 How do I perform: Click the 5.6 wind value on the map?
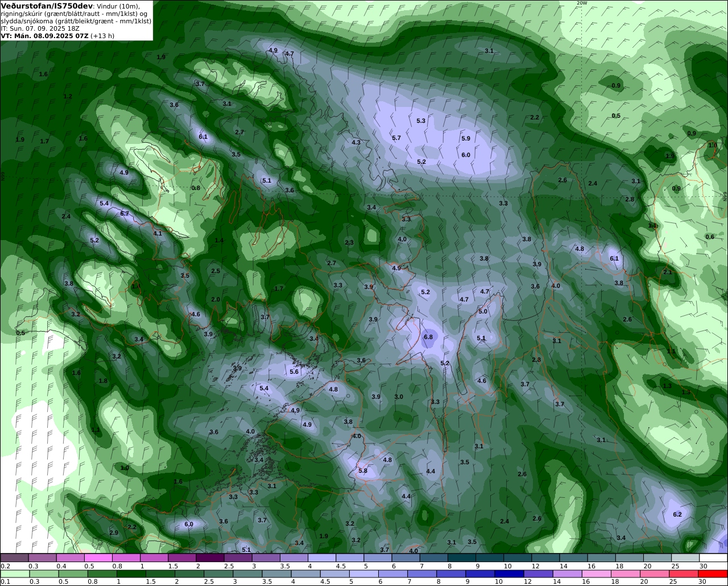294,372
